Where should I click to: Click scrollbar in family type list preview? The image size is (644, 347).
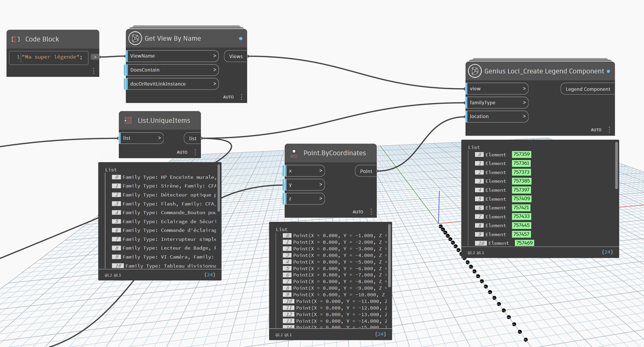[219, 188]
